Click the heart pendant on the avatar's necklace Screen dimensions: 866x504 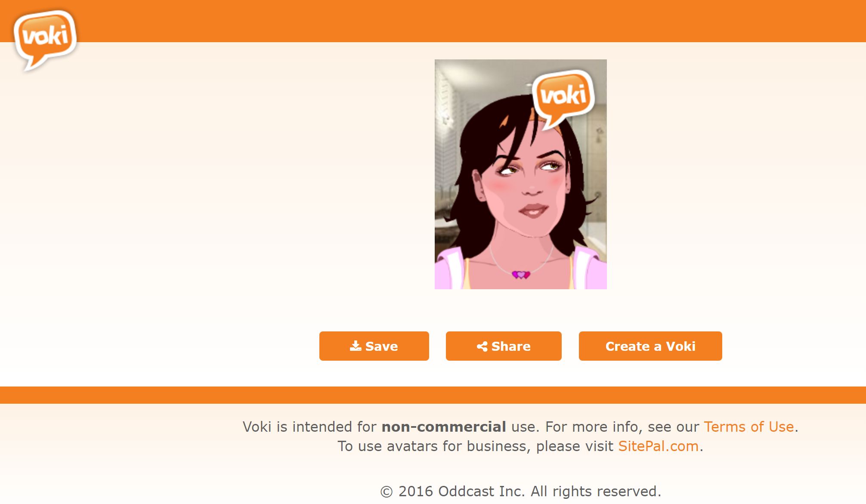click(521, 275)
